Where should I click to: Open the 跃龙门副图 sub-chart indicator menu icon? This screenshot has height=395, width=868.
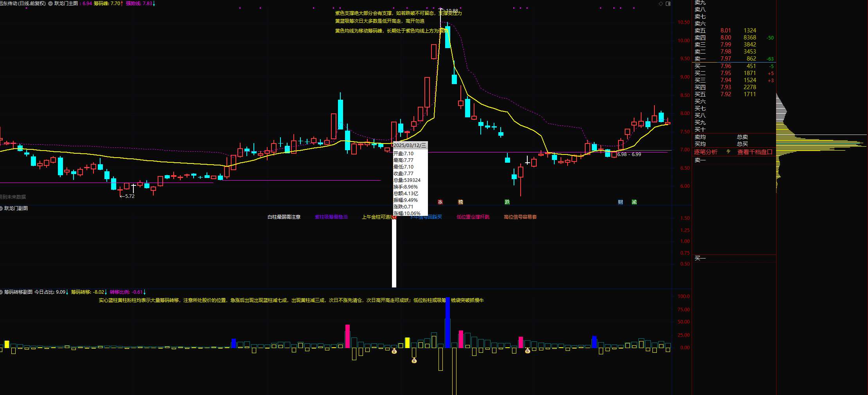[x=1, y=208]
